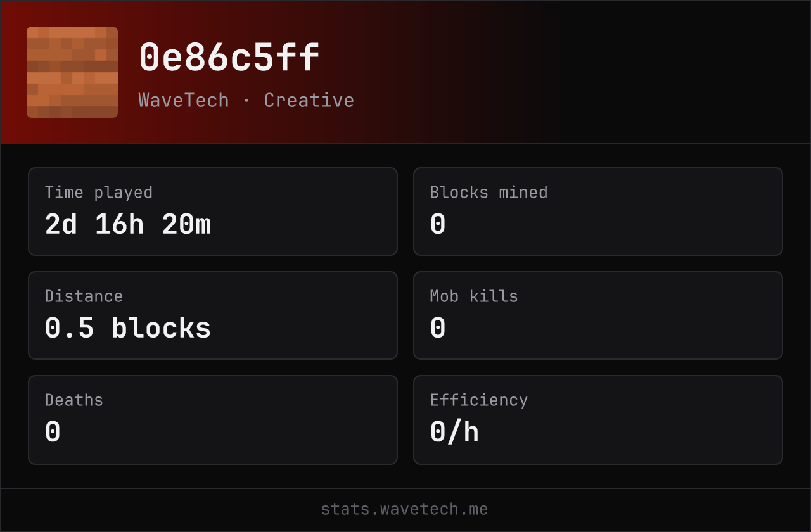Image resolution: width=811 pixels, height=532 pixels.
Task: Click the Mob kills label
Action: [474, 296]
